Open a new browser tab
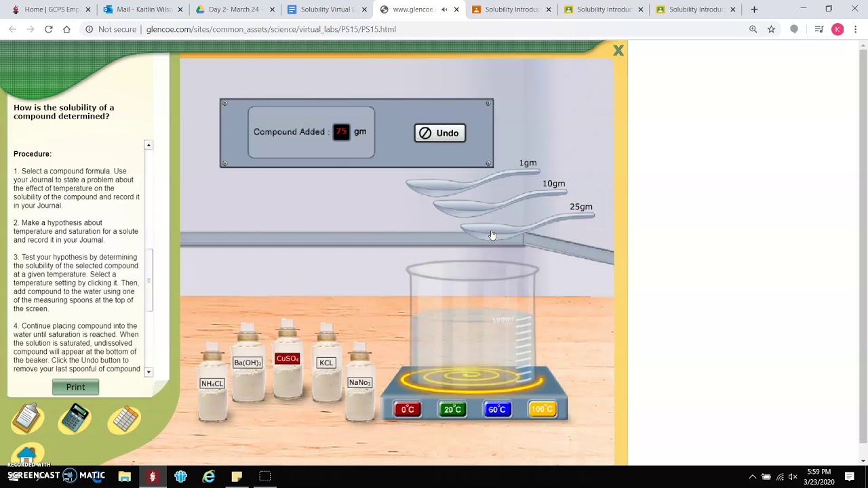 754,9
